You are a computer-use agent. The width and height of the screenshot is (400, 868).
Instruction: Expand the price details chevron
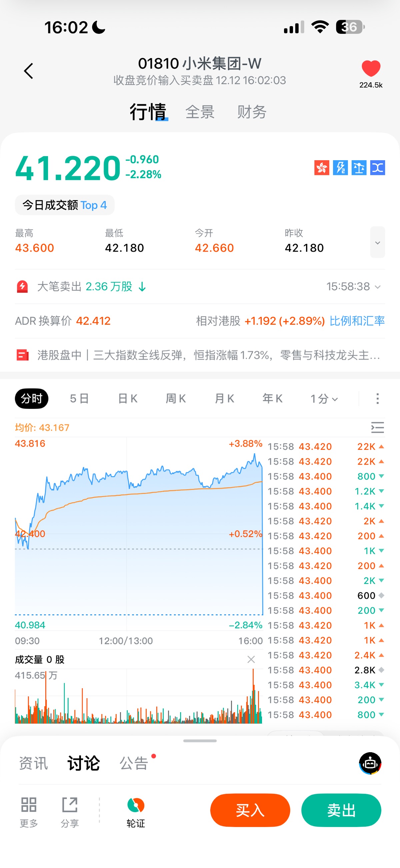377,242
